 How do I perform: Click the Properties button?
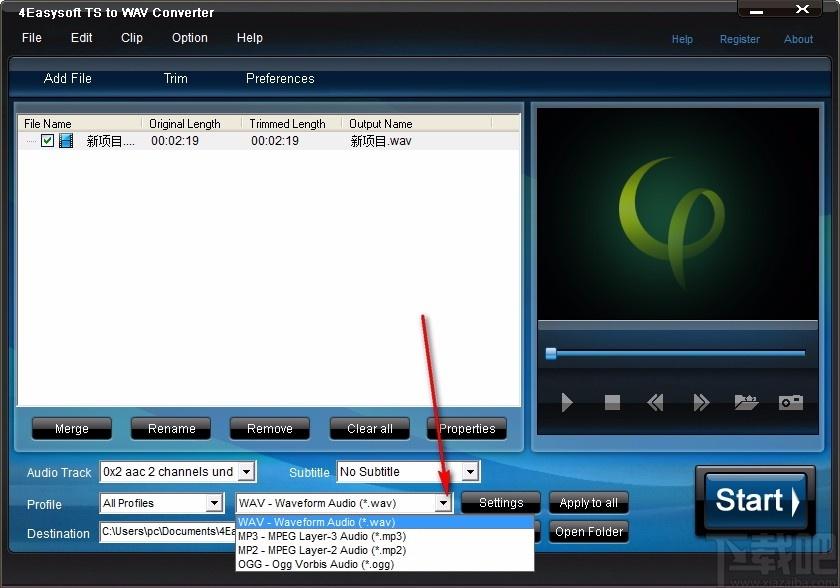click(467, 428)
